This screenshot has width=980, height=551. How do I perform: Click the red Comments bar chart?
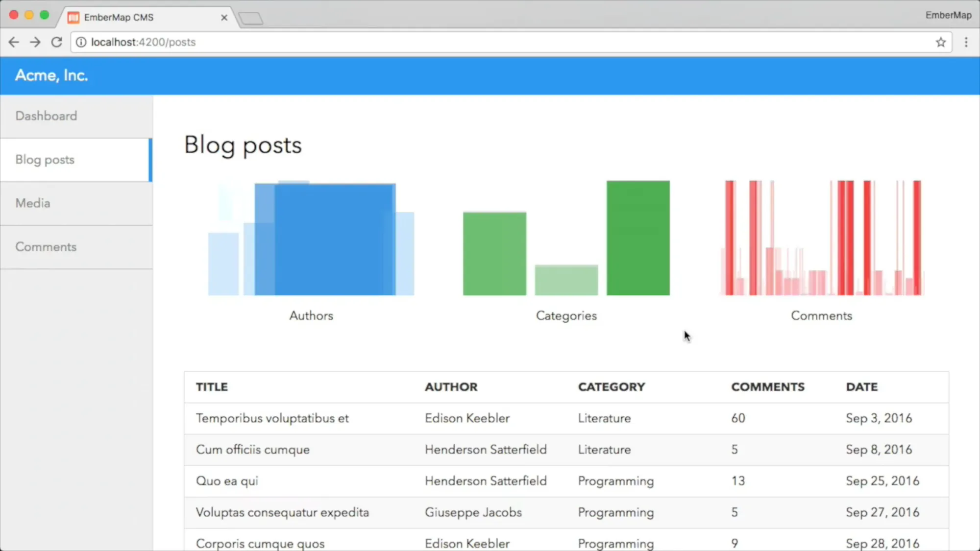tap(822, 238)
